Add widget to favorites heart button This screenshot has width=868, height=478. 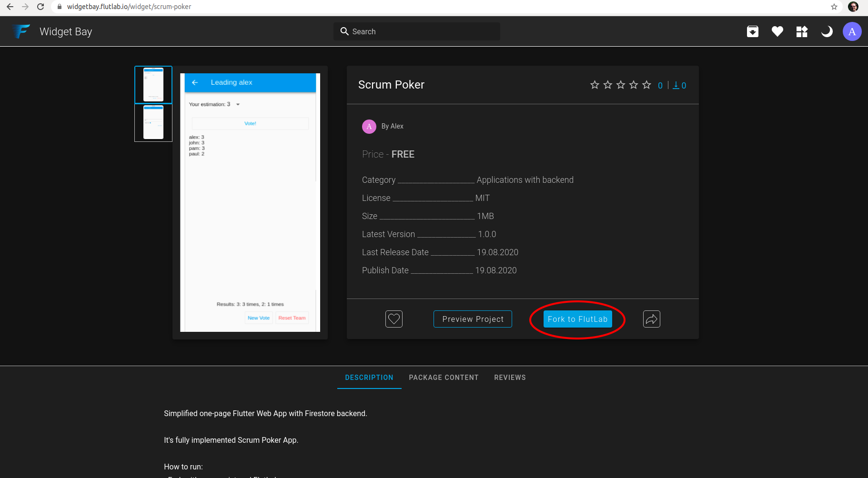coord(394,319)
